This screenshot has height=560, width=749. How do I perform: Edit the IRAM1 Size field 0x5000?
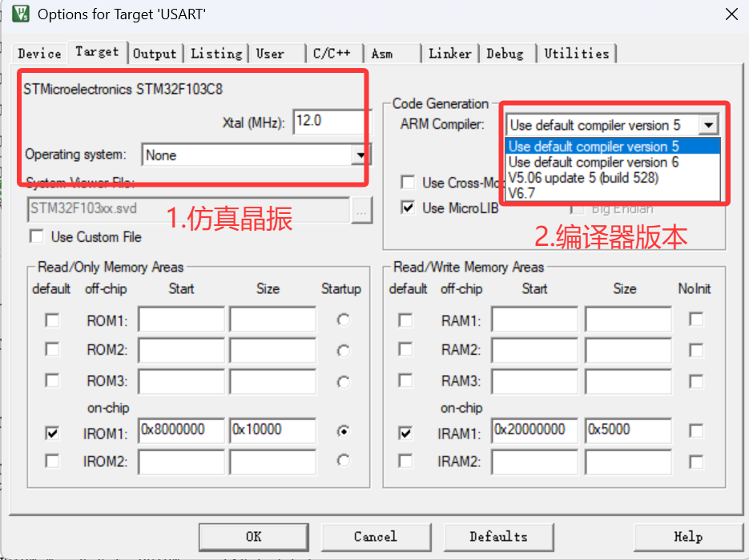[628, 430]
